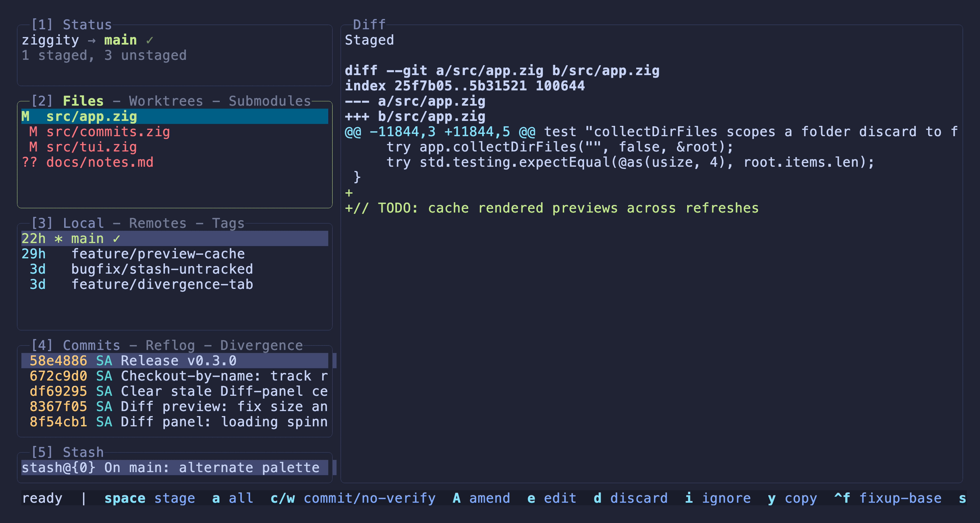Select branch feature/preview-cache

pos(175,254)
